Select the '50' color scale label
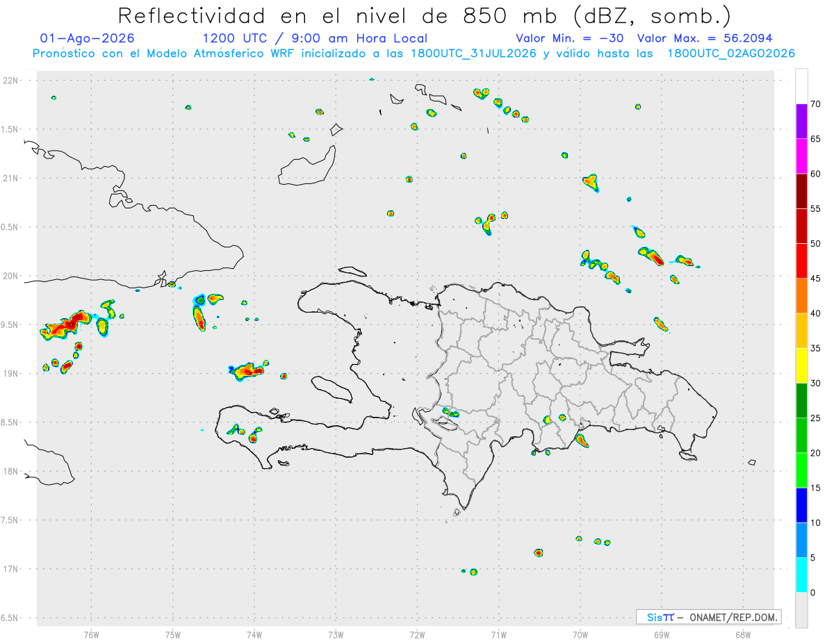Image resolution: width=834 pixels, height=644 pixels. click(816, 244)
